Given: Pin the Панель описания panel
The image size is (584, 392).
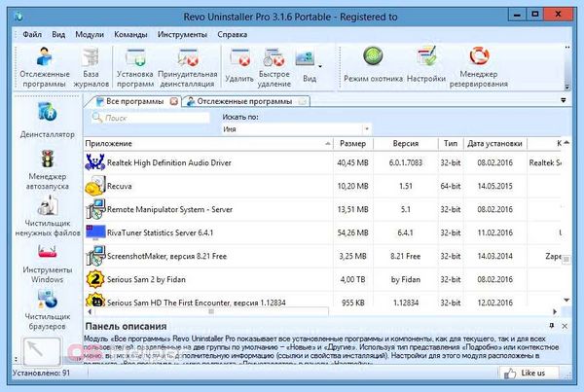Looking at the screenshot, I should (x=552, y=326).
